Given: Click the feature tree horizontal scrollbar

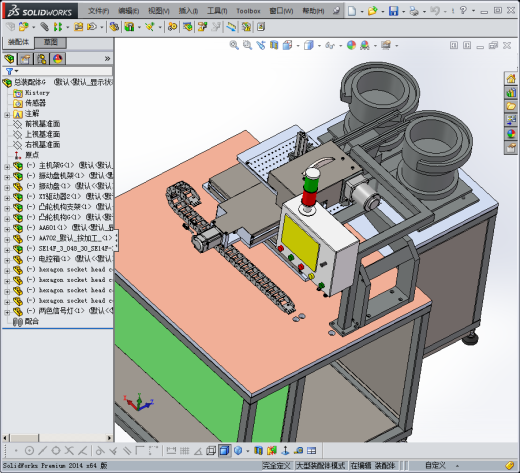Looking at the screenshot, I should pyautogui.click(x=58, y=438).
